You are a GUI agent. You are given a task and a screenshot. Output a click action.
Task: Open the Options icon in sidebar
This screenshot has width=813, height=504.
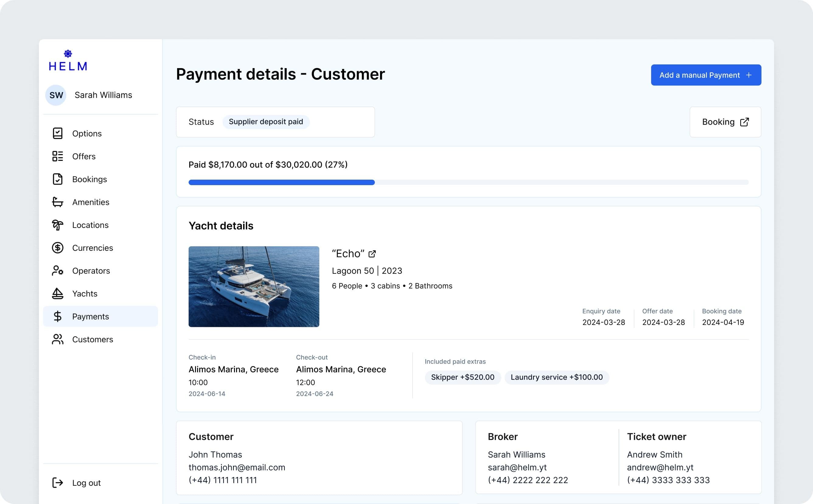click(58, 133)
